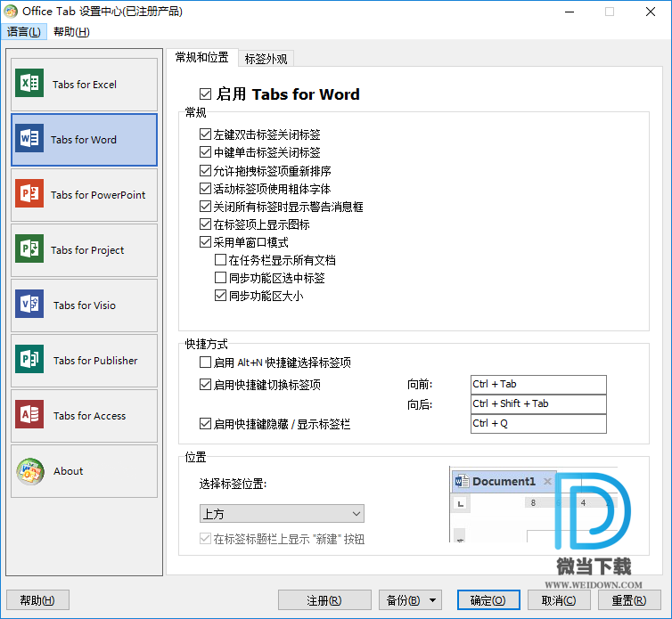672x619 pixels.
Task: Enable 在任务栏显示所有文档
Action: (x=220, y=259)
